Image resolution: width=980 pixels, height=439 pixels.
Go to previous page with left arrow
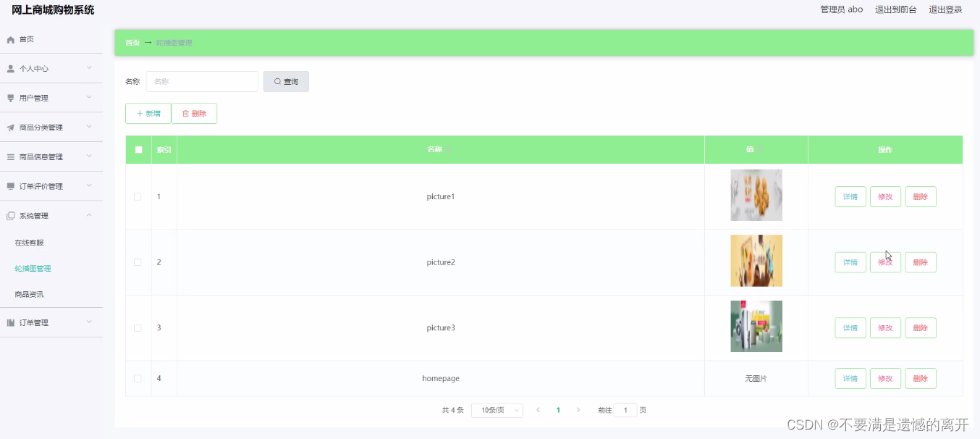(538, 410)
